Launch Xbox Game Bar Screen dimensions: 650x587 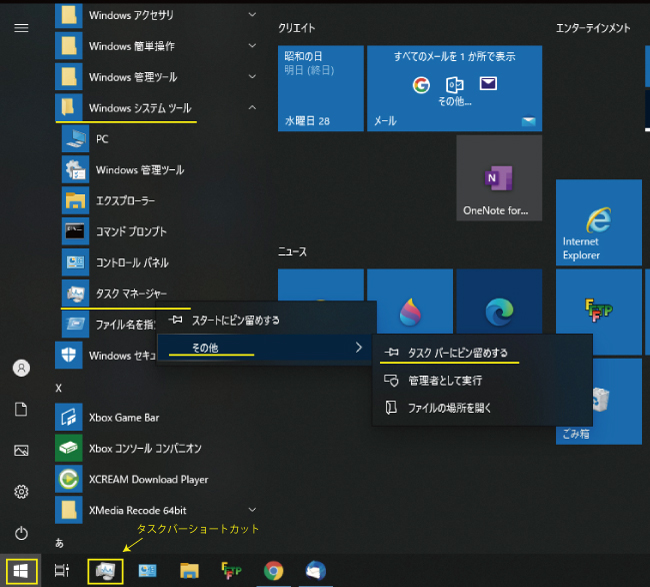(x=158, y=417)
